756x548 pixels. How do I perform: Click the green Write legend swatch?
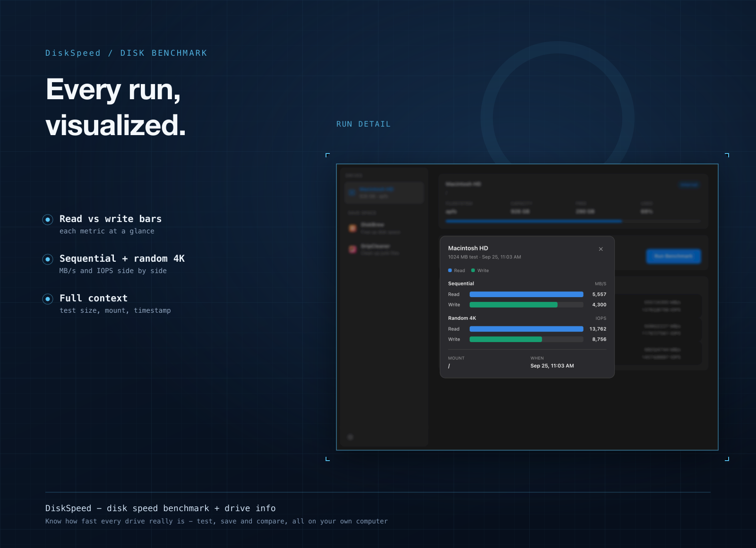pyautogui.click(x=473, y=270)
